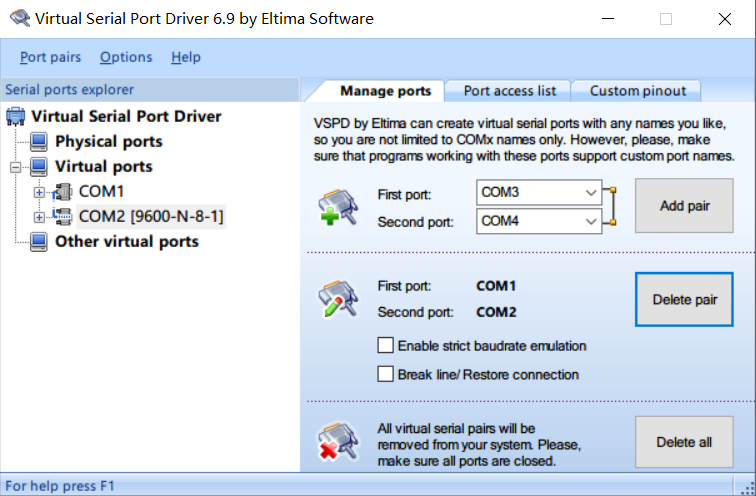Switch to Custom pinout tab

click(x=637, y=91)
